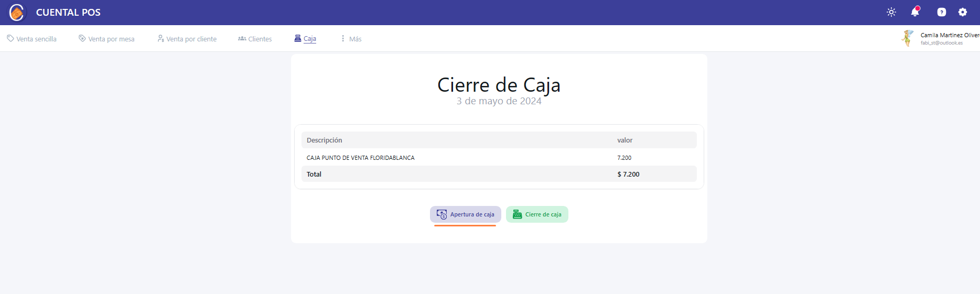Click the CUENTAL POS title text
This screenshot has width=980, height=294.
coord(68,13)
